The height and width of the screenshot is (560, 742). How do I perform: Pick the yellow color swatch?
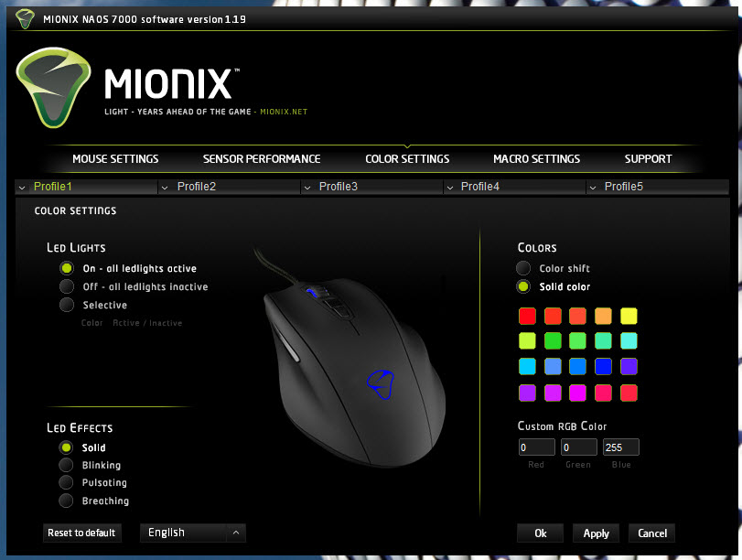tap(629, 316)
